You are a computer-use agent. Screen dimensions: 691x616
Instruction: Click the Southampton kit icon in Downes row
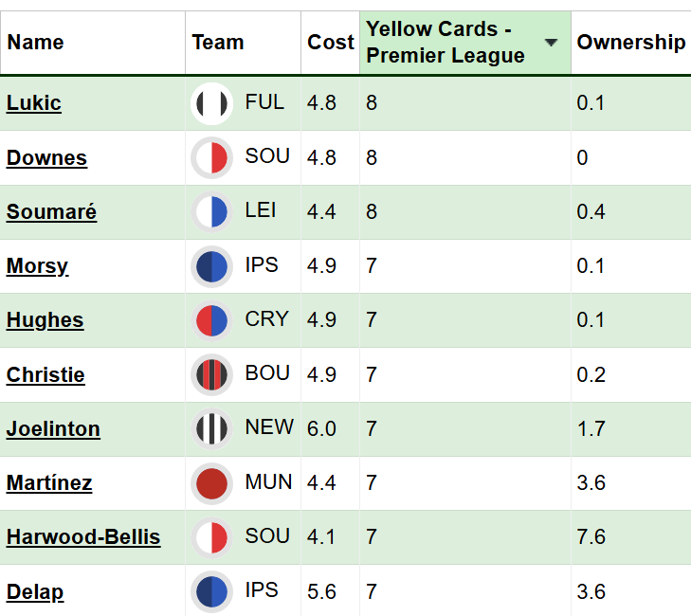[211, 157]
